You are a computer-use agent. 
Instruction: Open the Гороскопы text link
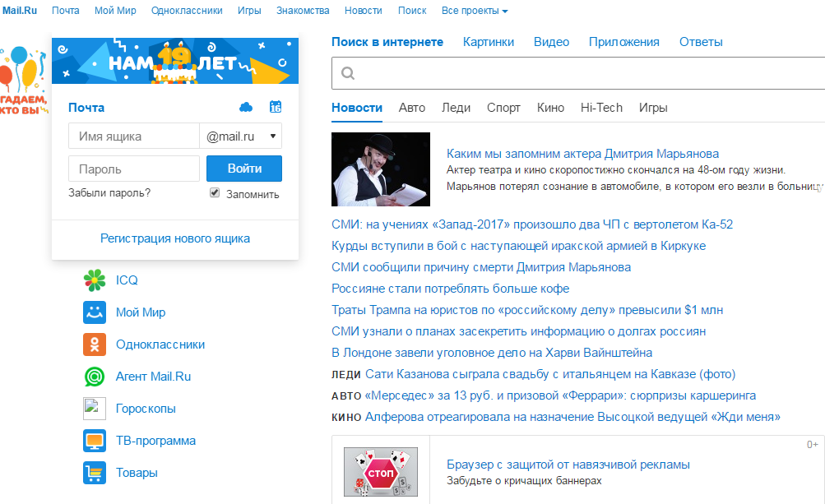click(146, 409)
